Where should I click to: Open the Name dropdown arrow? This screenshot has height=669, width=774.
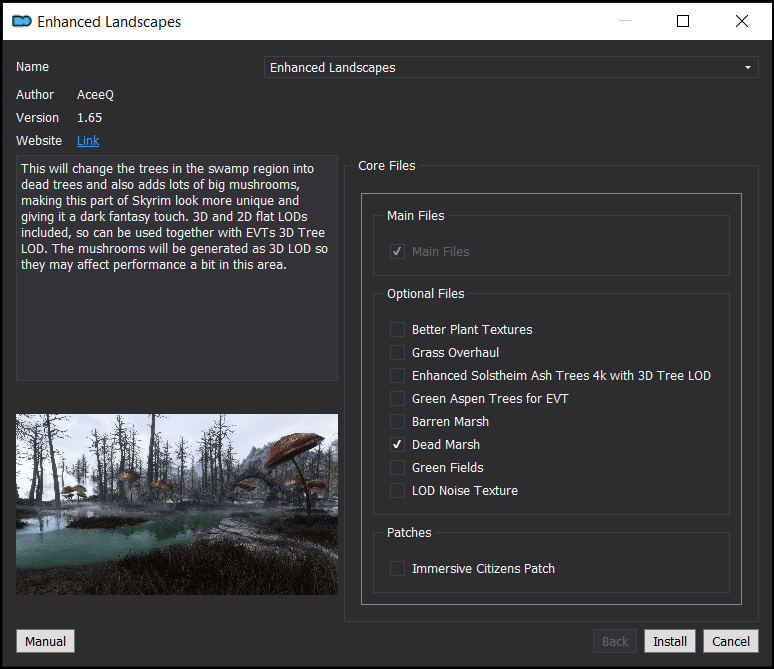coord(748,68)
